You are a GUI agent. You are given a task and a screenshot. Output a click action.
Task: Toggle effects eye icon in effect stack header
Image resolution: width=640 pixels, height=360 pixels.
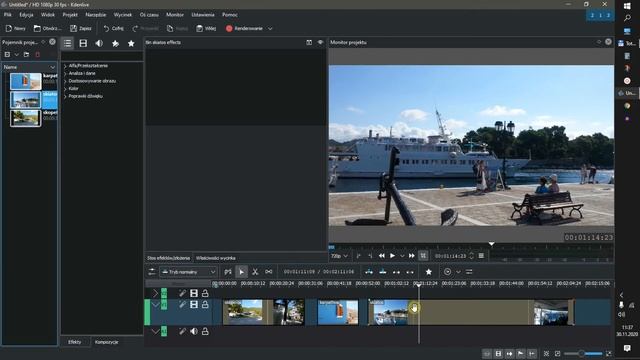click(x=320, y=42)
